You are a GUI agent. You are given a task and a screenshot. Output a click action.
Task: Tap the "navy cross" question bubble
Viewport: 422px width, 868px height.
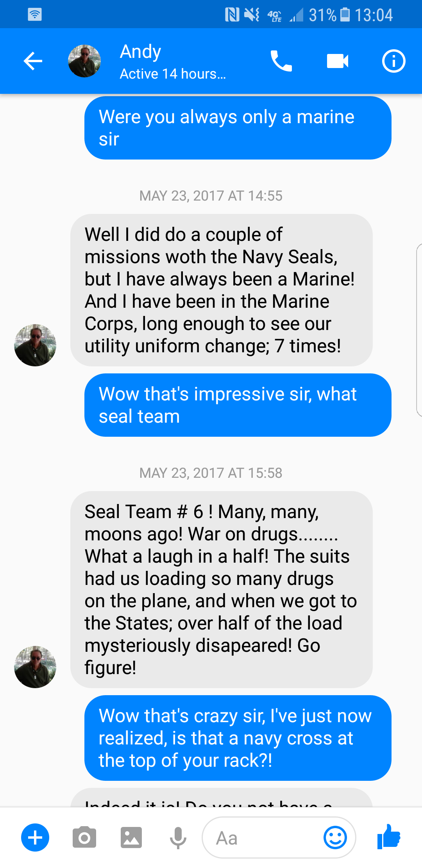pyautogui.click(x=238, y=738)
